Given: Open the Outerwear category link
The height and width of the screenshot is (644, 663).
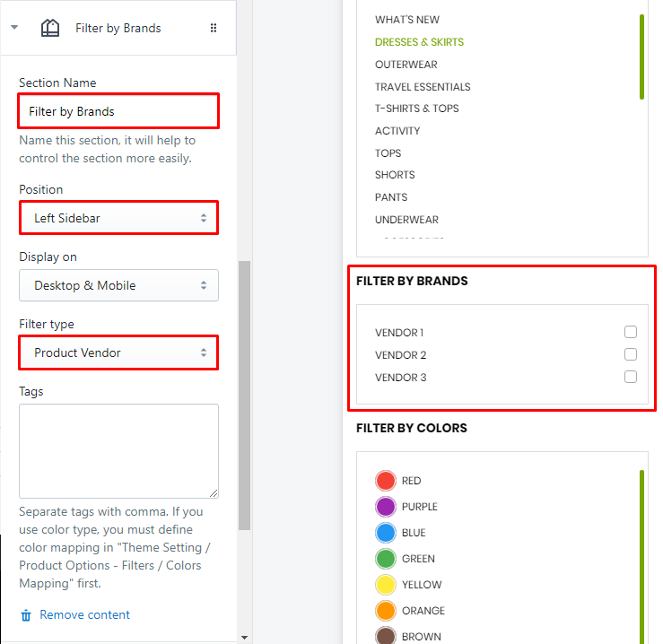Looking at the screenshot, I should [406, 65].
